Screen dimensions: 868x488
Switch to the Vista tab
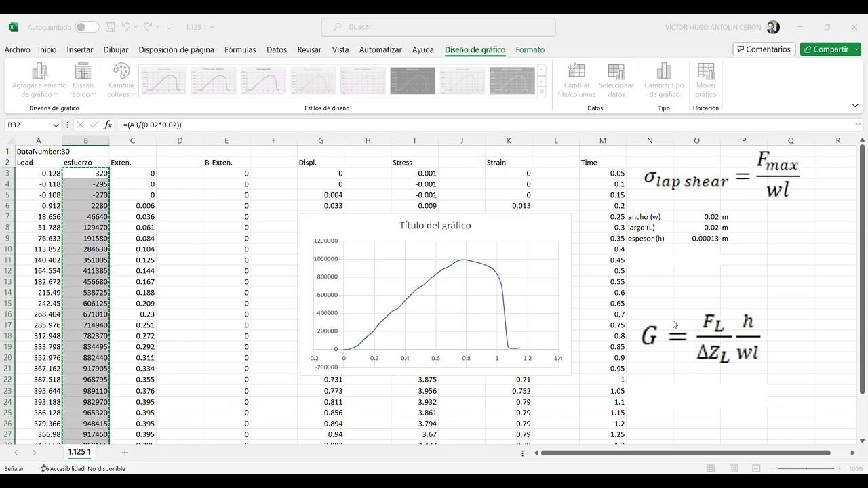tap(340, 49)
